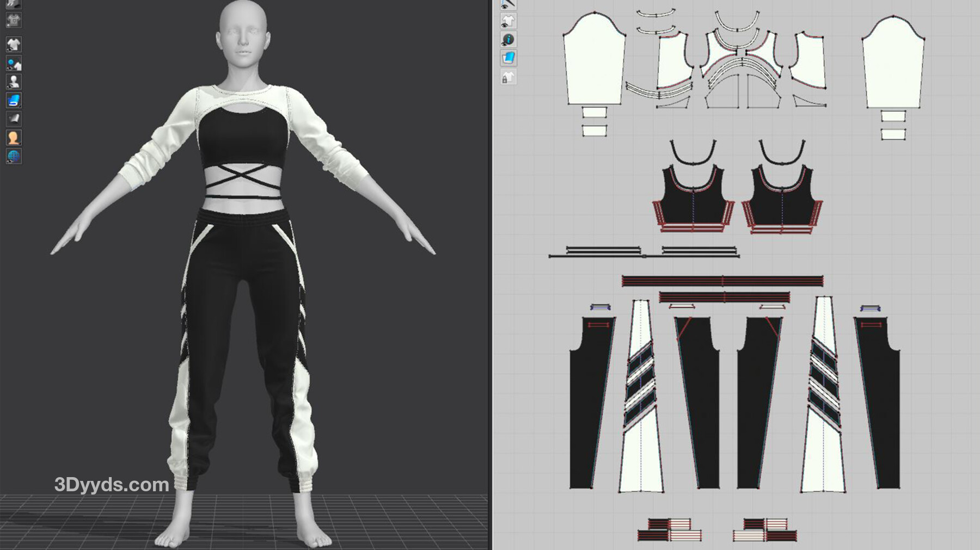Image resolution: width=980 pixels, height=550 pixels.
Task: Click the gray T-shirt garment icon in the 3D toolbar
Action: 14,21
